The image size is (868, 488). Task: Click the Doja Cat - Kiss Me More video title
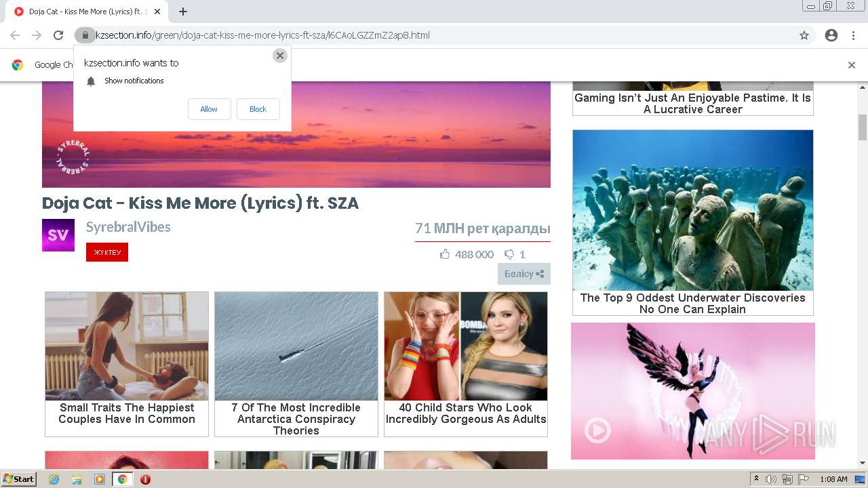point(201,203)
